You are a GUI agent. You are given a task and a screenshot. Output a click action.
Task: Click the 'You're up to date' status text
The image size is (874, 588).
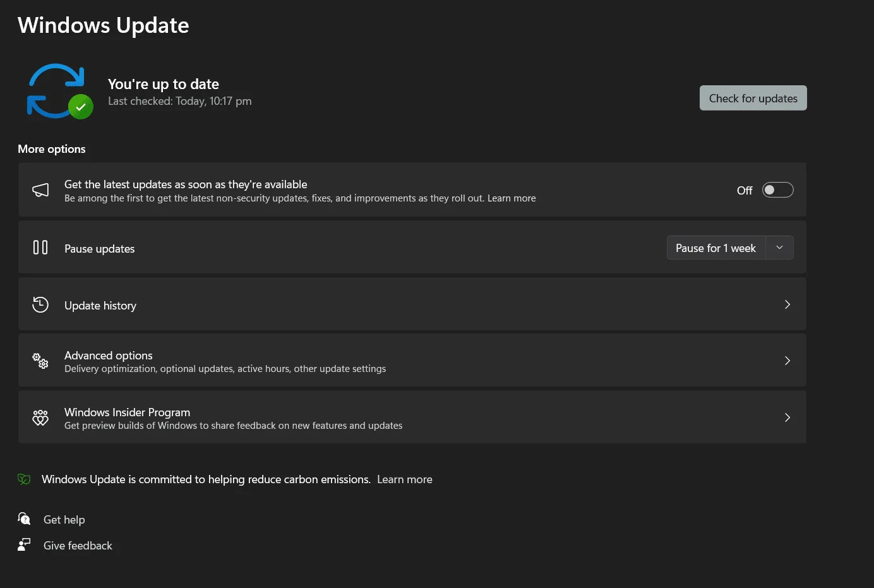click(164, 84)
